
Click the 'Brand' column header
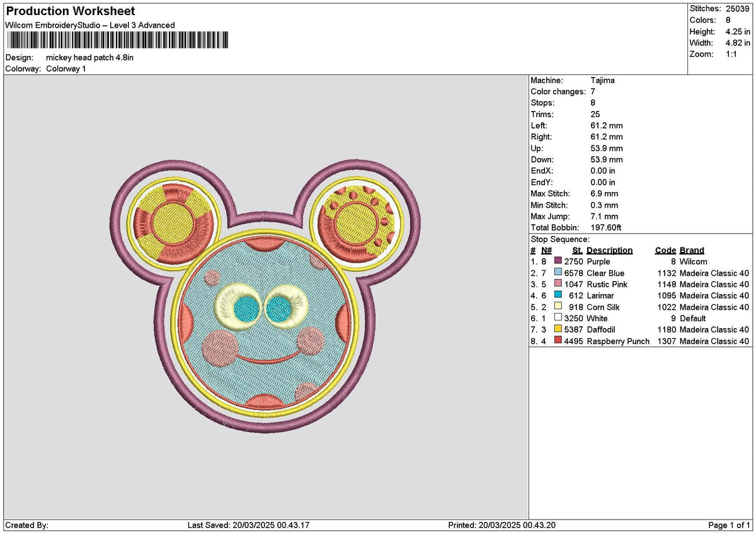pyautogui.click(x=692, y=250)
